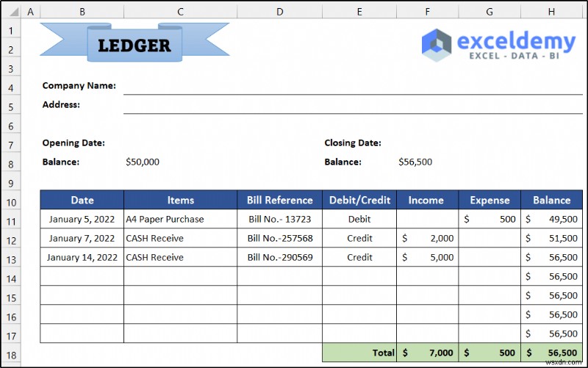Select column C header
Viewport: 588px width, 368px height.
180,12
